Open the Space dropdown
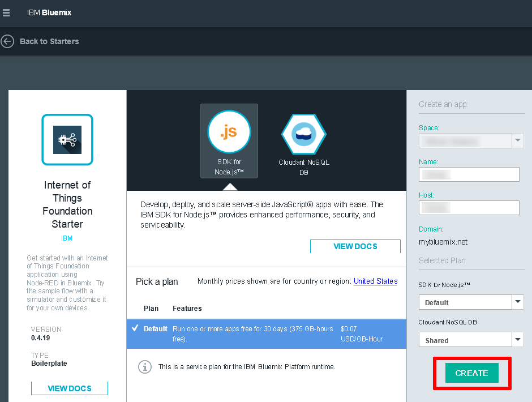 click(471, 140)
